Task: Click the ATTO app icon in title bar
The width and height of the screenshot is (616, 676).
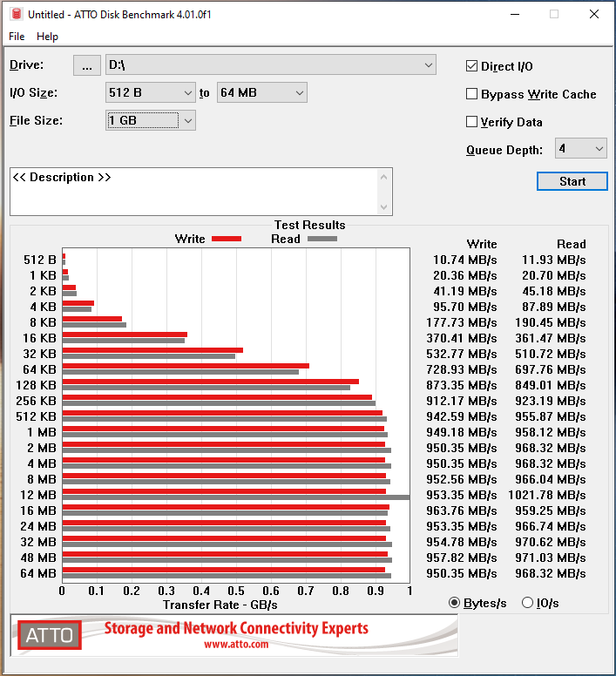Action: (17, 14)
